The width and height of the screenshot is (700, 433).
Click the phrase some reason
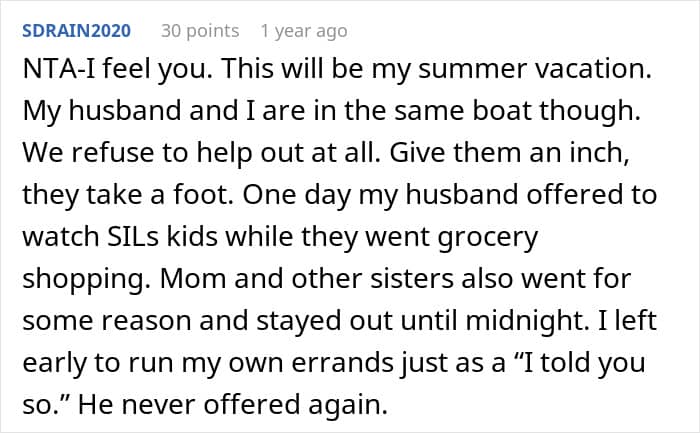(107, 321)
